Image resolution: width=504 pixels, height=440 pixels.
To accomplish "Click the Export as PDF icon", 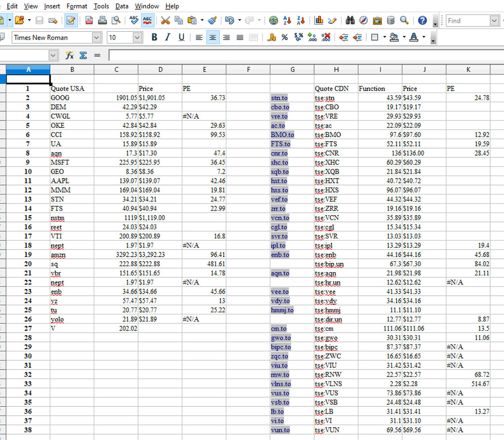I will (89, 20).
